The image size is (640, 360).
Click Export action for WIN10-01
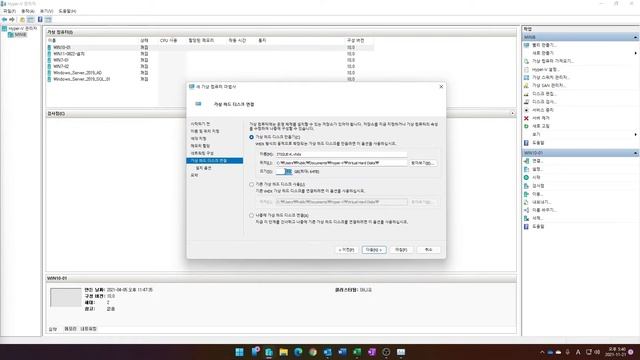(541, 202)
